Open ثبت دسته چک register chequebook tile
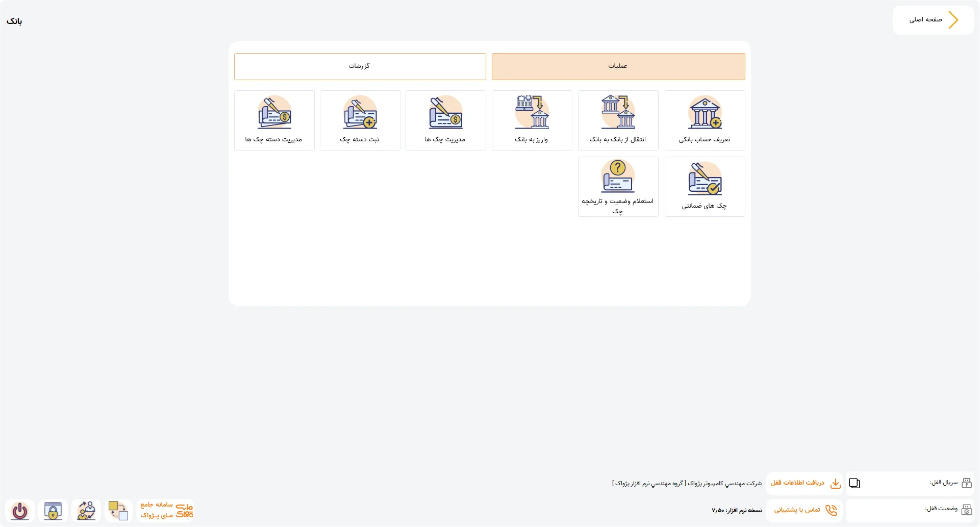 point(360,120)
